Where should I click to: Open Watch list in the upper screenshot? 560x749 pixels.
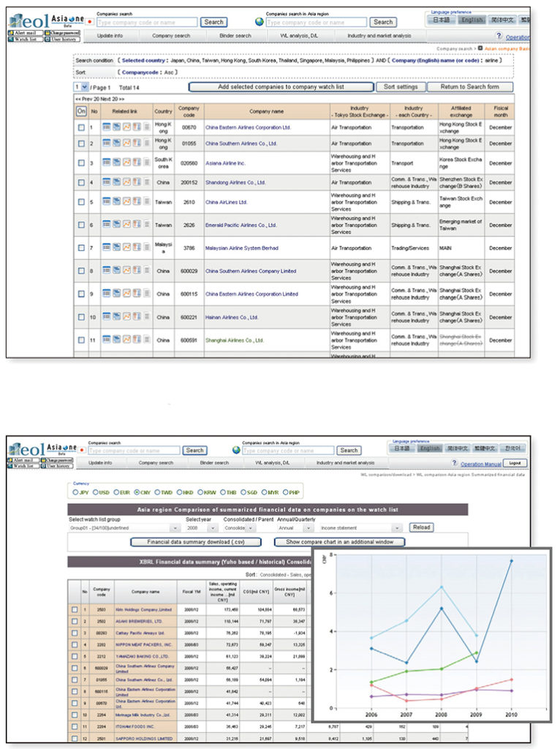tap(26, 39)
